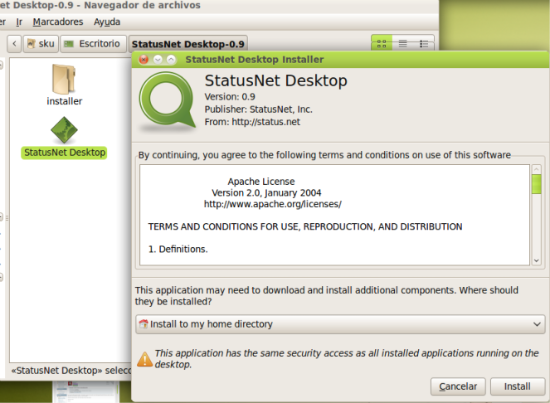This screenshot has width=550, height=403.
Task: Open the Ir menu
Action: point(19,22)
